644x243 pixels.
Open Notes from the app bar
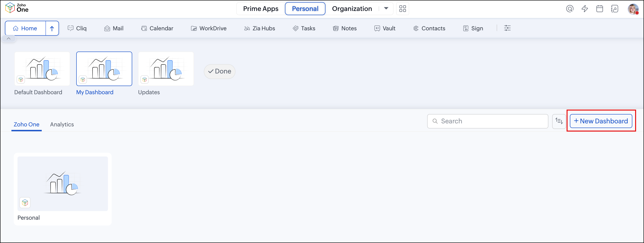(345, 28)
